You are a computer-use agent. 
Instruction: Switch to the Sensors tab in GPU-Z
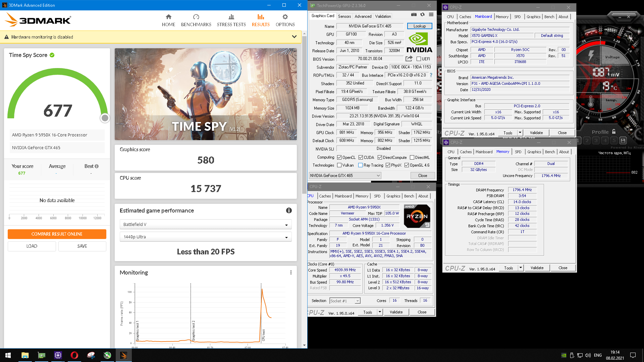344,16
